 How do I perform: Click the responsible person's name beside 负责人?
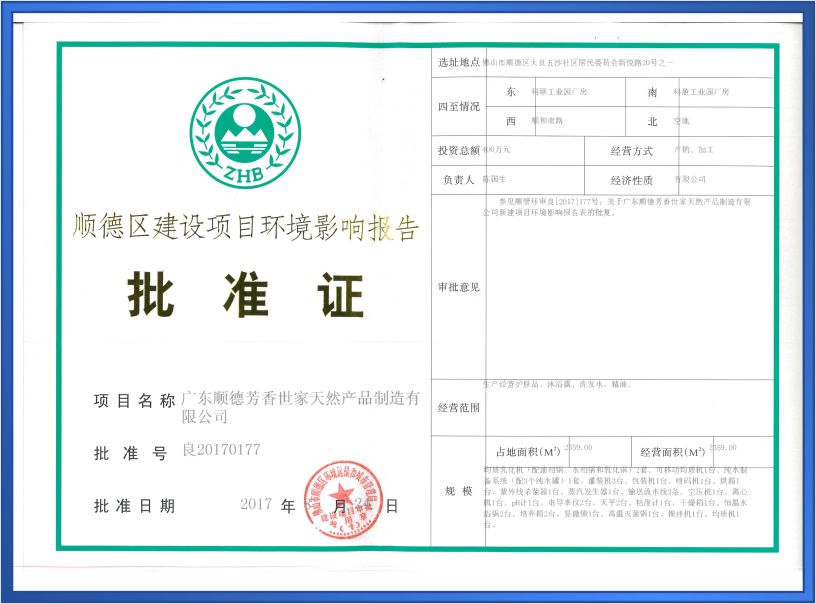(x=494, y=179)
